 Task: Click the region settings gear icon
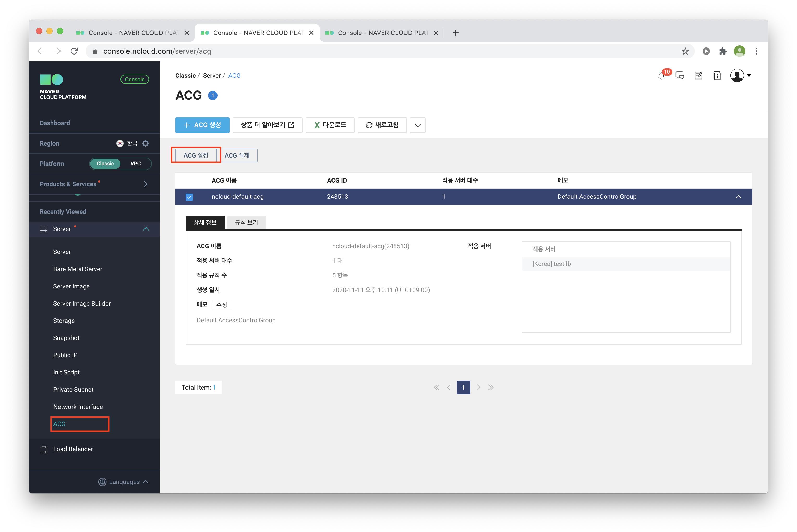[x=146, y=143]
